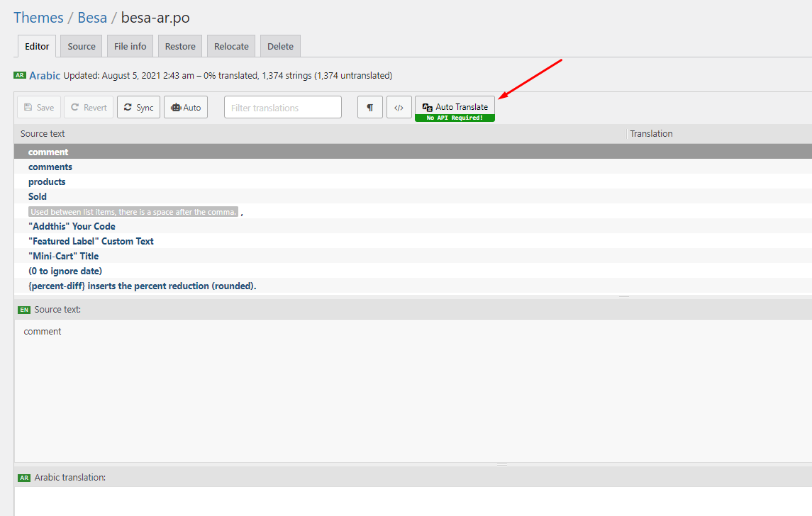This screenshot has height=516, width=812.
Task: Switch to the Source tab
Action: [x=82, y=46]
